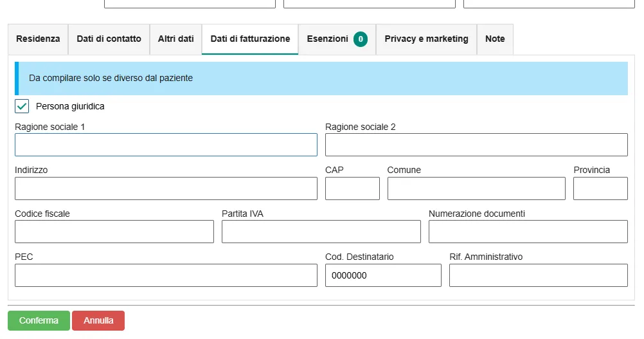Switch to the Note tab
644x339 pixels.
(495, 39)
